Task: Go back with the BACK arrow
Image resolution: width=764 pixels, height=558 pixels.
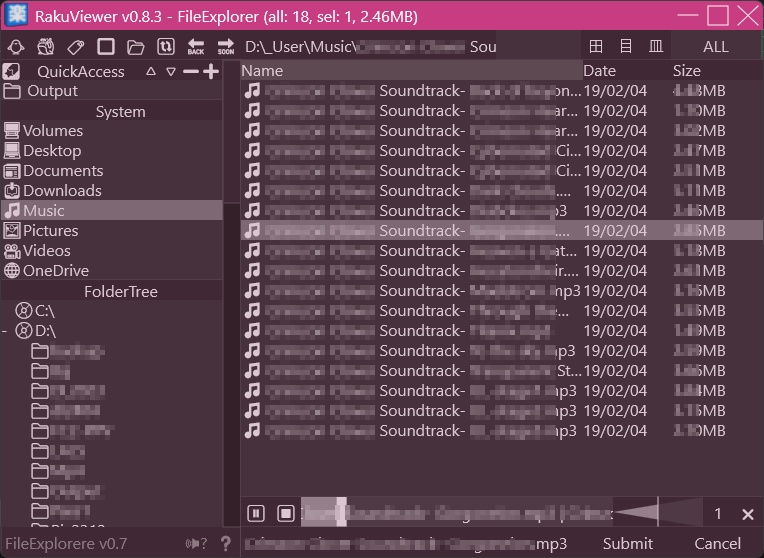Action: (x=196, y=47)
